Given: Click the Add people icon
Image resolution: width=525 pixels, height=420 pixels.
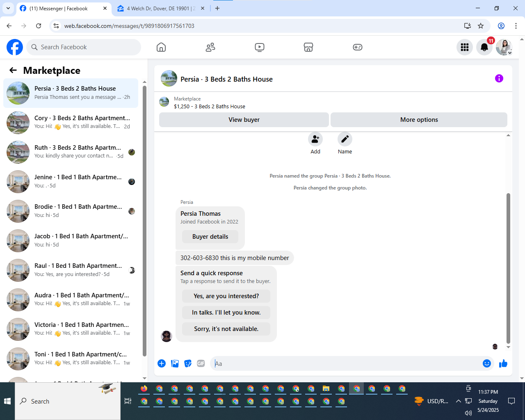Looking at the screenshot, I should (x=315, y=139).
